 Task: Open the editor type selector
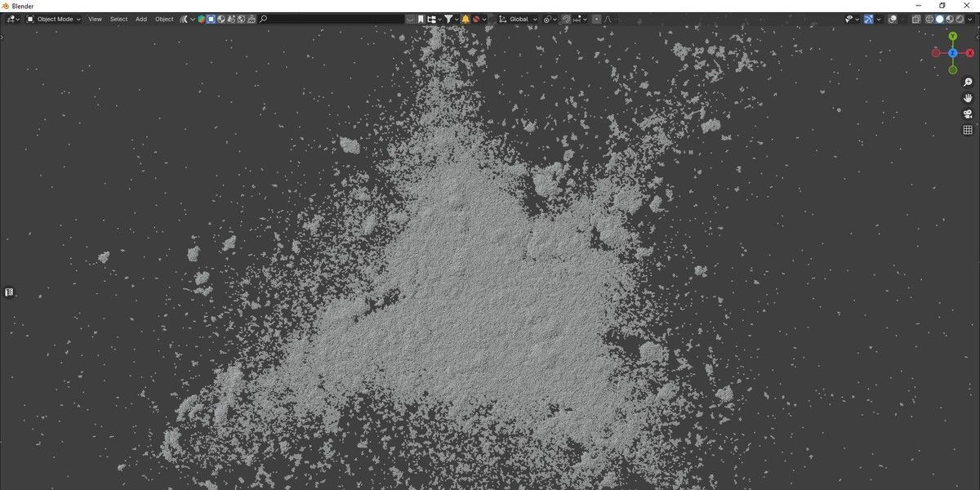click(x=12, y=19)
